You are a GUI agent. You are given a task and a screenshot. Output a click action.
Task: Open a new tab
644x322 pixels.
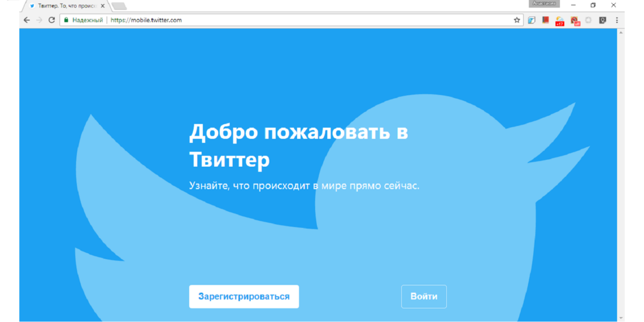point(119,6)
